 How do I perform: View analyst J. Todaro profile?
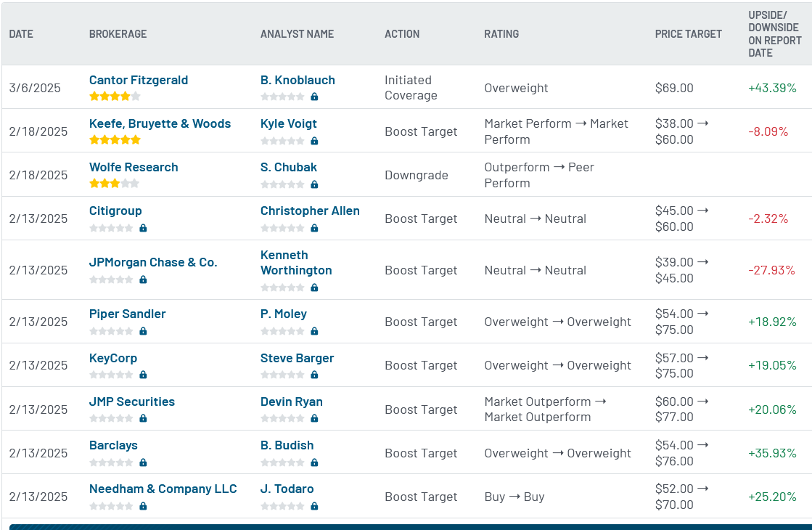tap(287, 489)
